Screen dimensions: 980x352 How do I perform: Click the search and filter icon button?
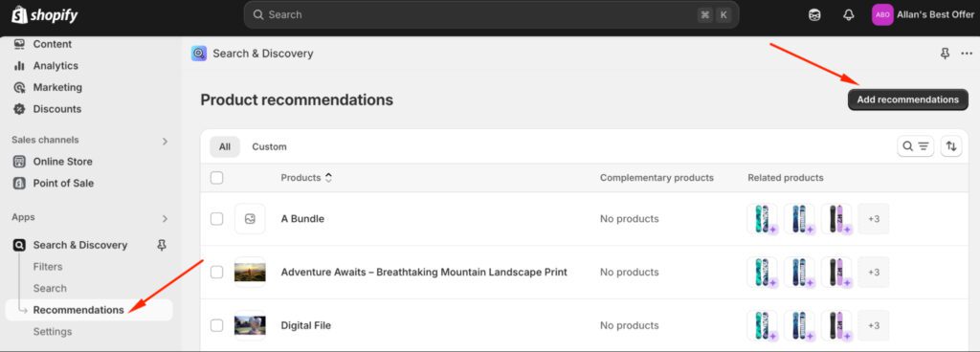(x=916, y=146)
